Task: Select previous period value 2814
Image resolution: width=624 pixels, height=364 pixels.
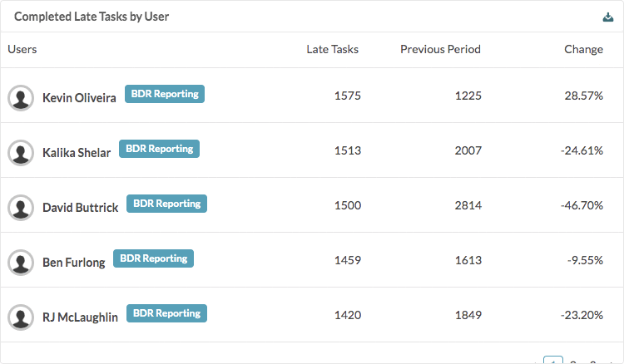Action: [x=468, y=205]
